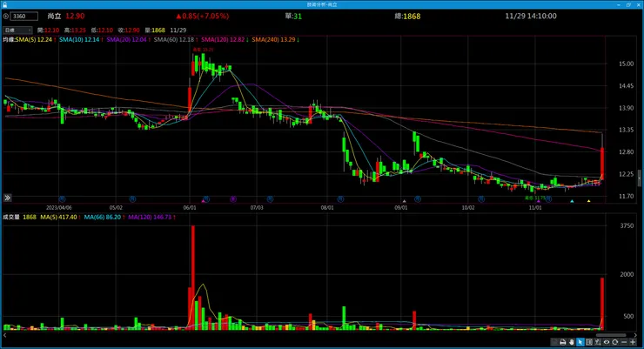Click the split-panel icon next to the cursor tool
Screen dimensions: 644x349
[x=589, y=342]
